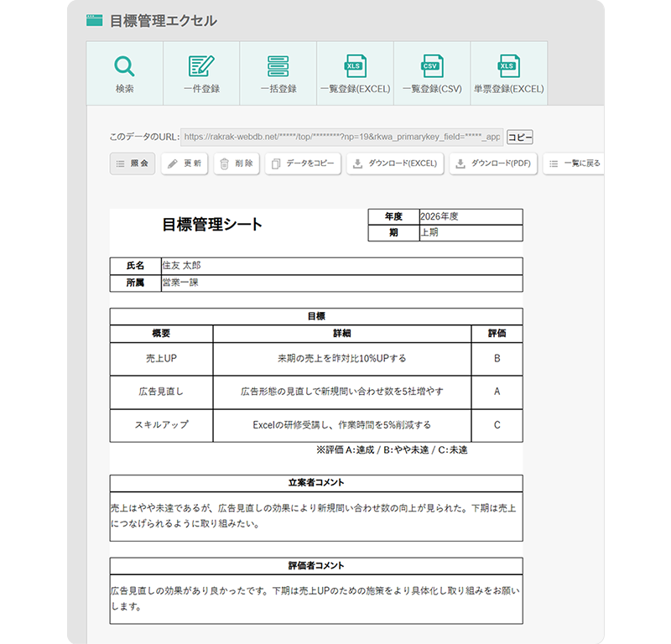Click the 単票登録(EXCEL) XLS icon
This screenshot has width=671, height=644.
click(507, 65)
